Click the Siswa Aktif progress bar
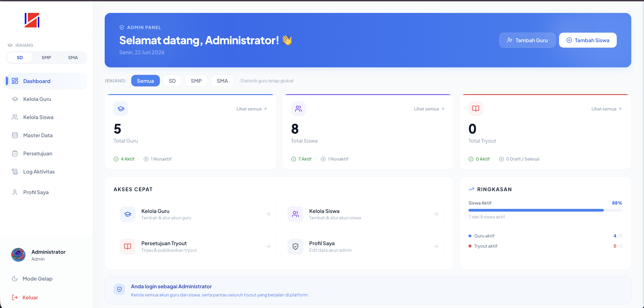The height and width of the screenshot is (308, 644). (x=545, y=210)
